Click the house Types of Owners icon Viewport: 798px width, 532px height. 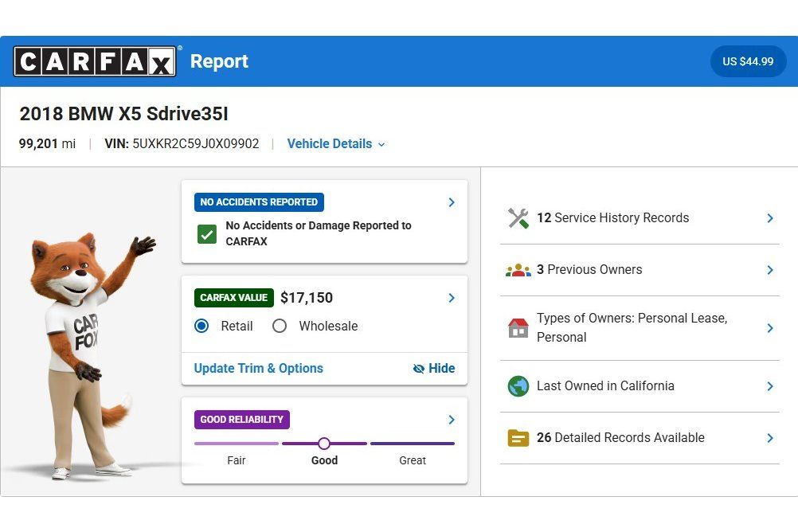coord(518,328)
